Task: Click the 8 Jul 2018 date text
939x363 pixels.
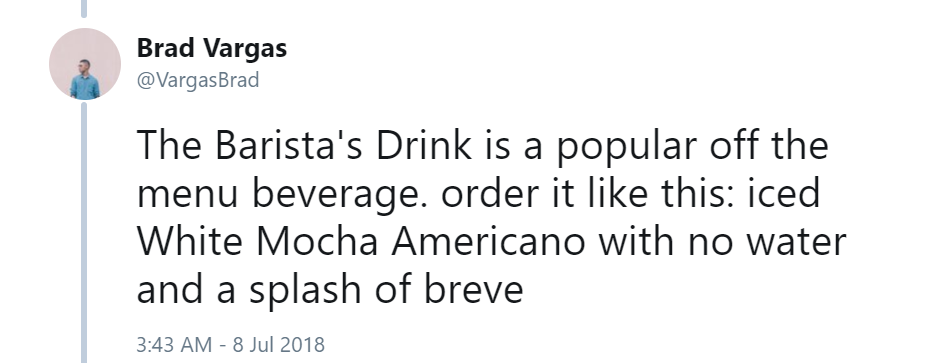Action: (x=278, y=345)
